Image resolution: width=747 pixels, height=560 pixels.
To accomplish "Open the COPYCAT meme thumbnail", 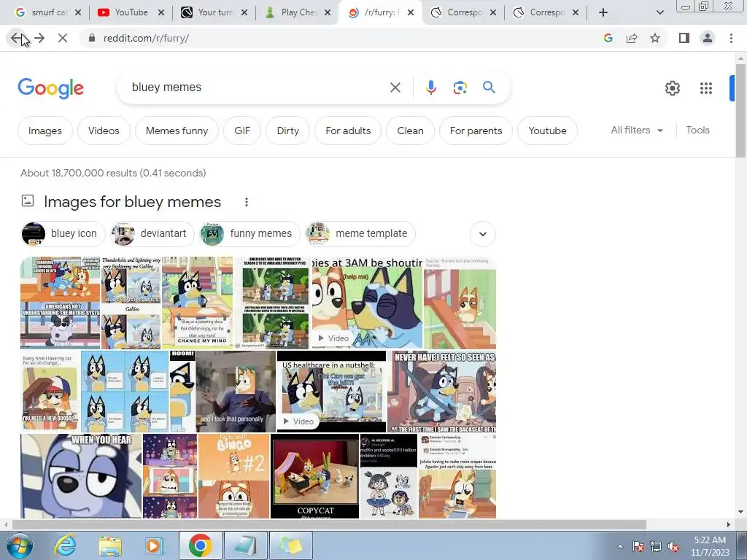I will coord(314,475).
